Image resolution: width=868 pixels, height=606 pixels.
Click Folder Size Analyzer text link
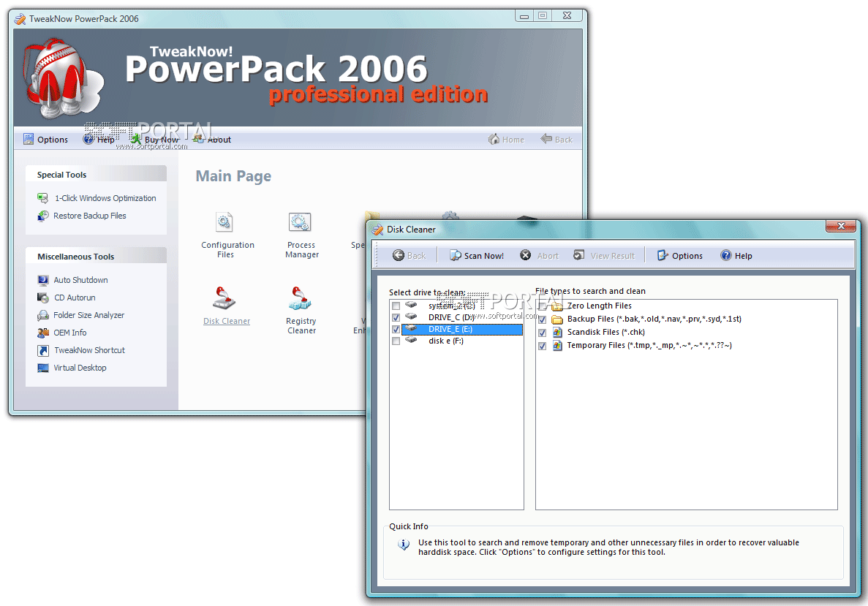coord(88,316)
